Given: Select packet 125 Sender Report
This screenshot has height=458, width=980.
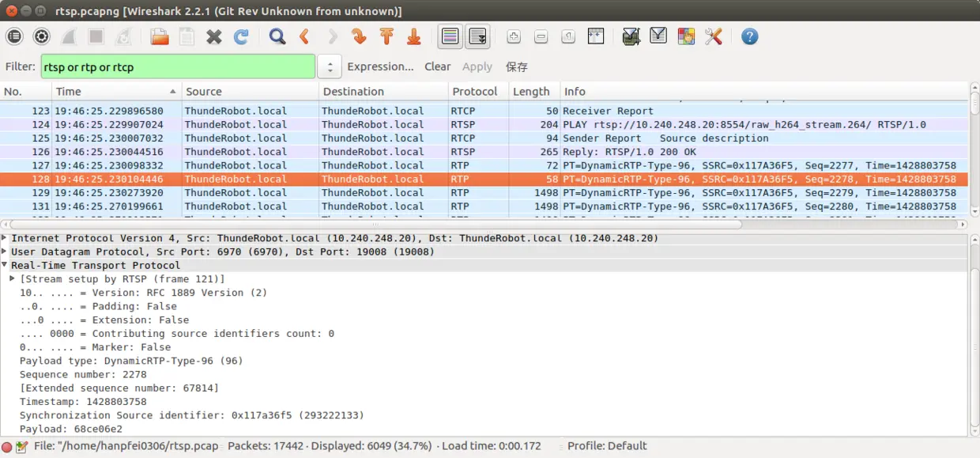Looking at the screenshot, I should (484, 138).
